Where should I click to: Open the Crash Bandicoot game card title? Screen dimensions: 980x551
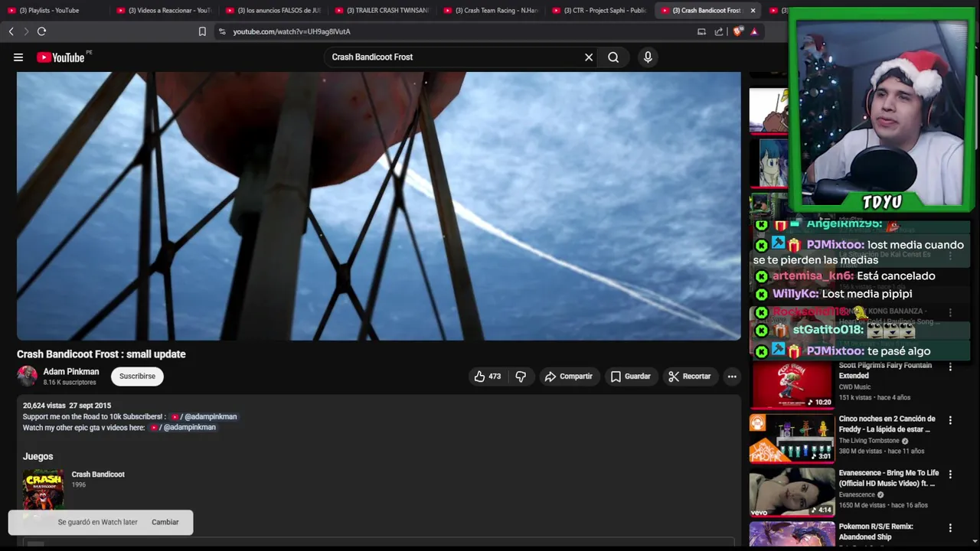click(98, 474)
